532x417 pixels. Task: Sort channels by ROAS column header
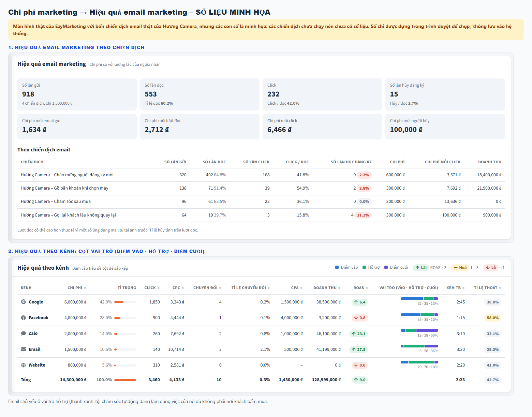click(x=361, y=288)
